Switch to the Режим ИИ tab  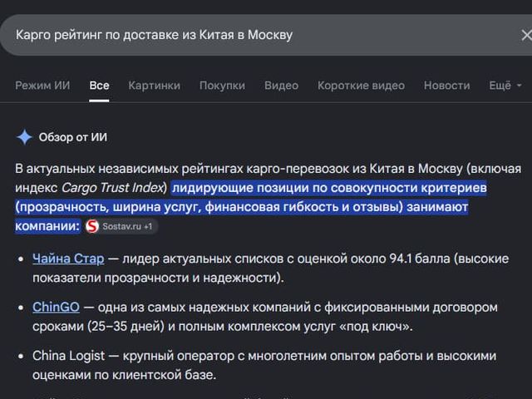coord(42,85)
